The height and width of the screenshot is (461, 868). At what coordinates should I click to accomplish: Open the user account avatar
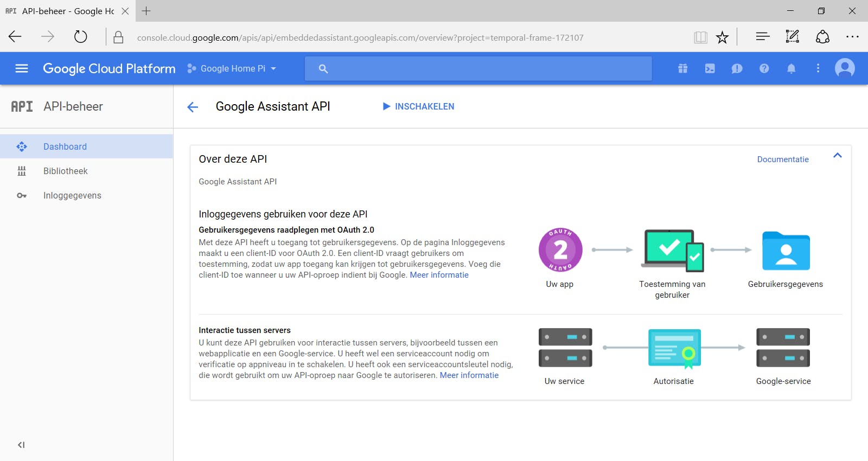pyautogui.click(x=845, y=68)
